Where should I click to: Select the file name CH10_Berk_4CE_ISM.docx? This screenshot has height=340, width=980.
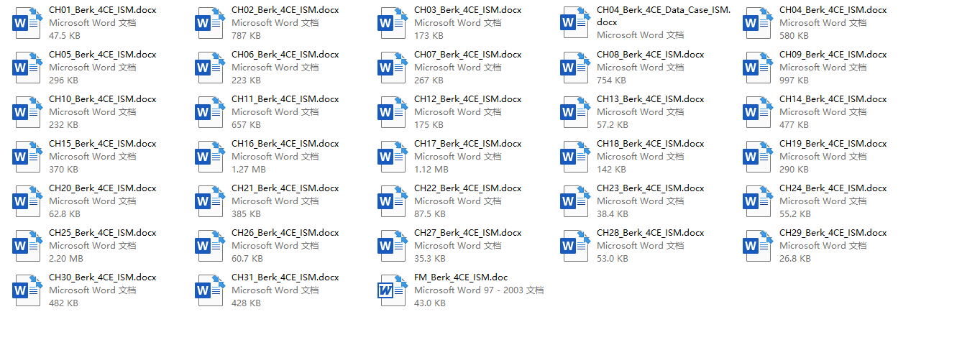pos(103,99)
